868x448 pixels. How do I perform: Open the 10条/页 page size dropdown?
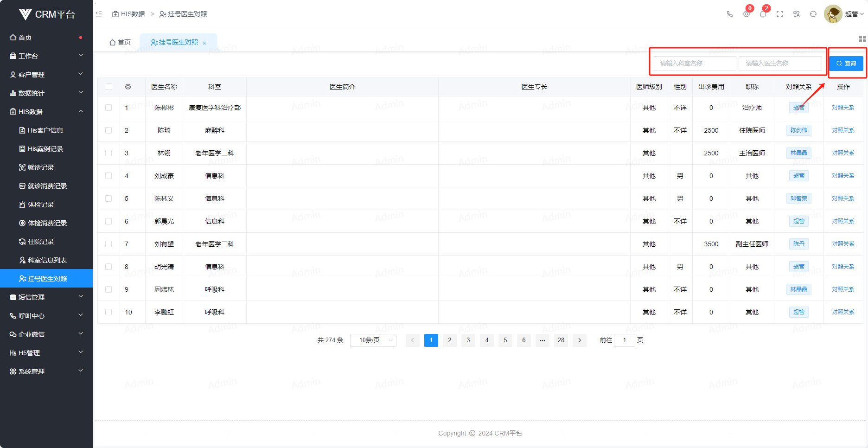(373, 340)
